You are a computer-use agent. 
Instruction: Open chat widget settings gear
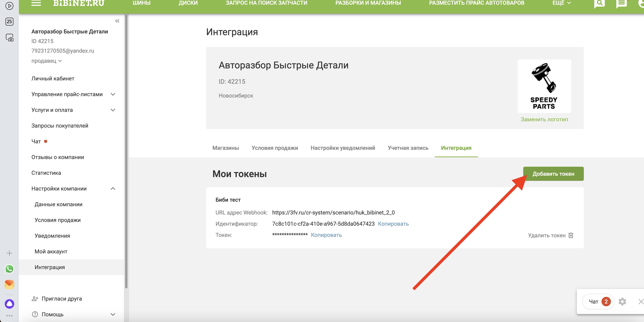click(x=622, y=302)
